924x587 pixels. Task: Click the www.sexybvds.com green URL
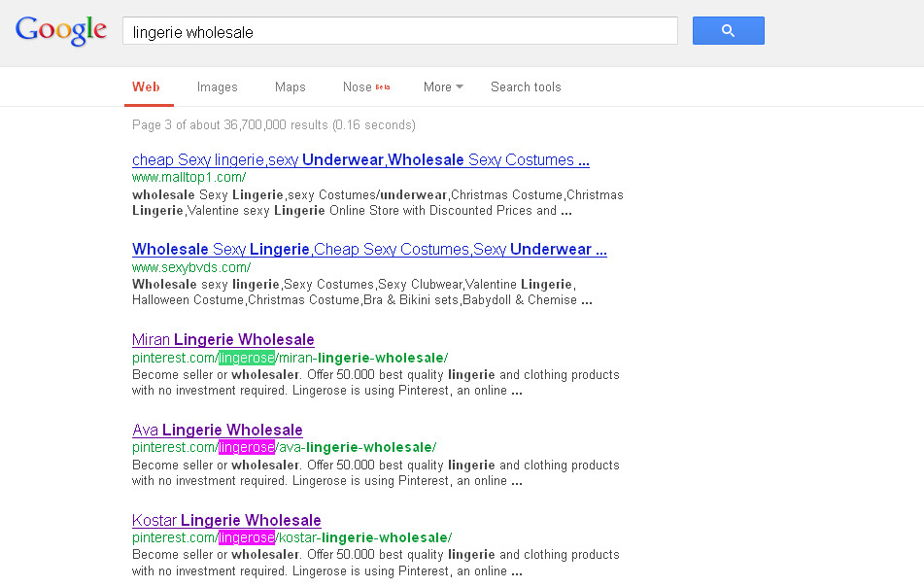click(191, 267)
